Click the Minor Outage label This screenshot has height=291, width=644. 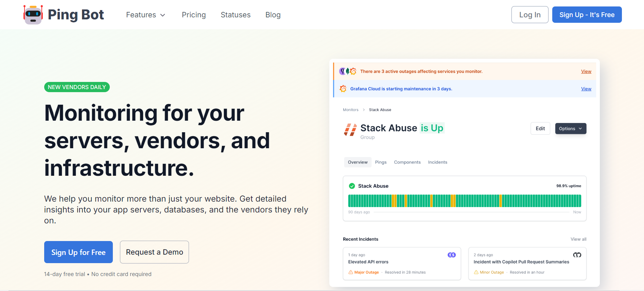[x=492, y=272]
